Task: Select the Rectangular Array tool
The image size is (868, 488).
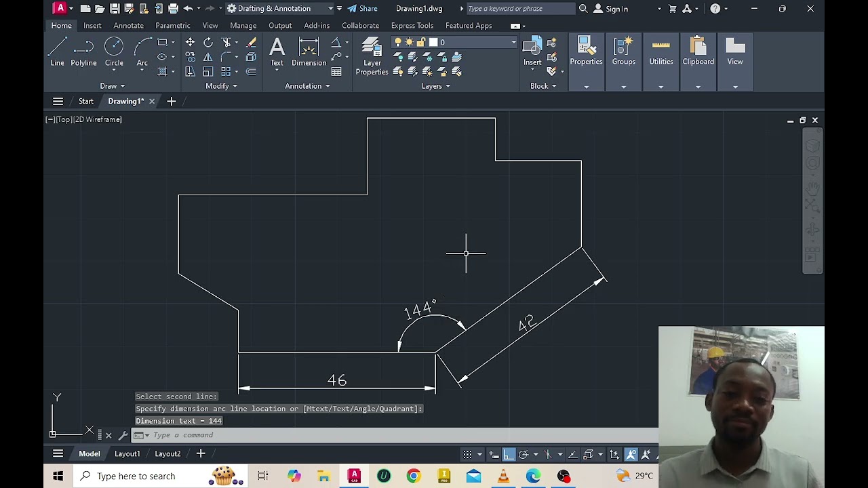Action: click(x=226, y=71)
